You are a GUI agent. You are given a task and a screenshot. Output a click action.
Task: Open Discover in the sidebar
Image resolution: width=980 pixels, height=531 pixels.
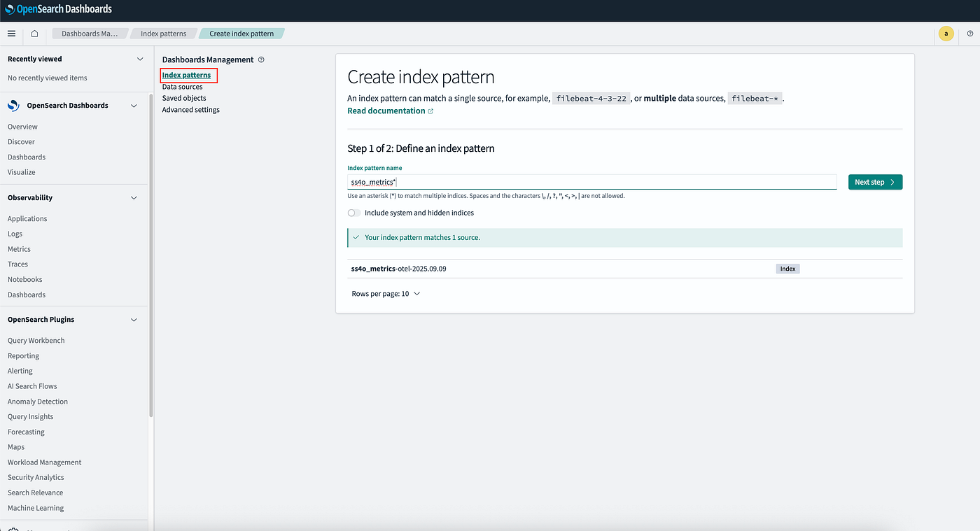pos(21,142)
